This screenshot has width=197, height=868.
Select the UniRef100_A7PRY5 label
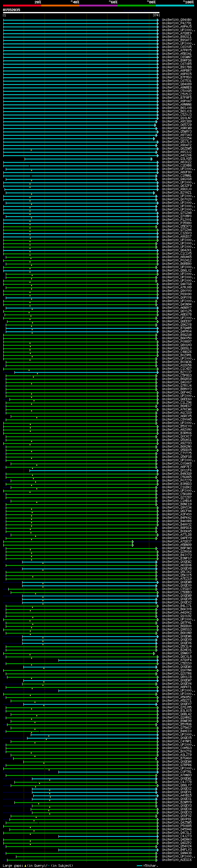point(177,50)
